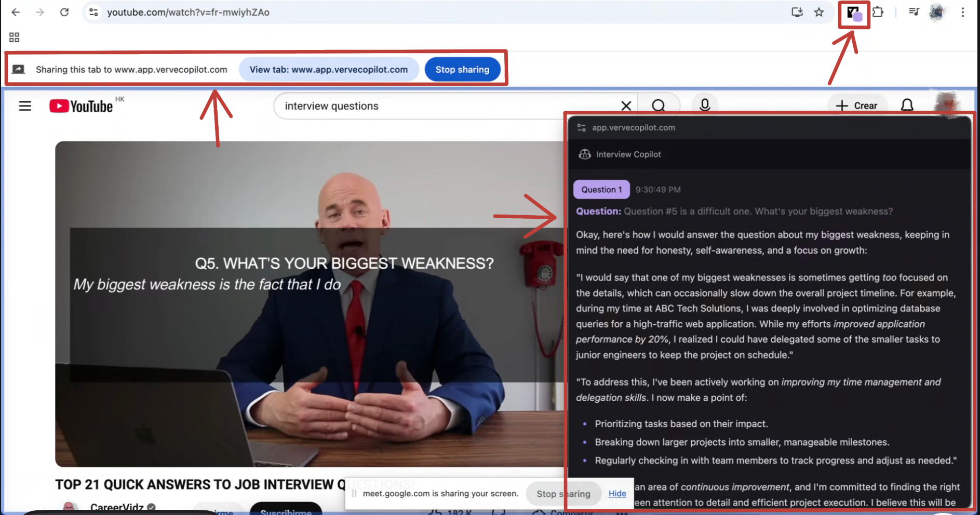The width and height of the screenshot is (980, 515).
Task: Open the browser extensions puzzle icon
Action: (878, 12)
